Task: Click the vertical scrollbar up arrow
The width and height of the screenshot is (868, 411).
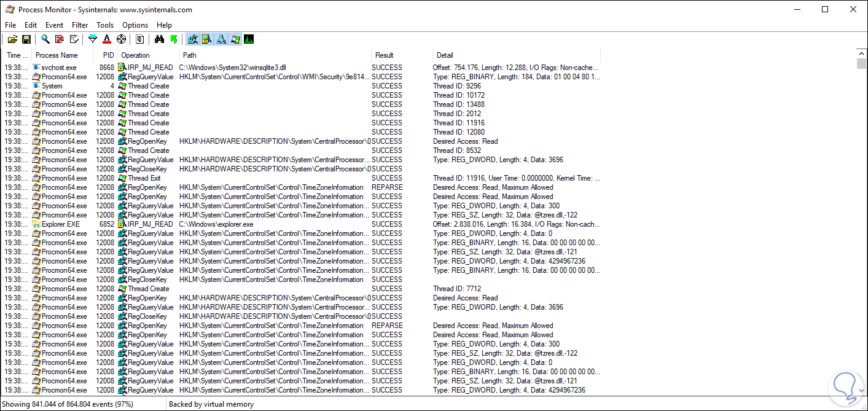Action: click(x=862, y=53)
